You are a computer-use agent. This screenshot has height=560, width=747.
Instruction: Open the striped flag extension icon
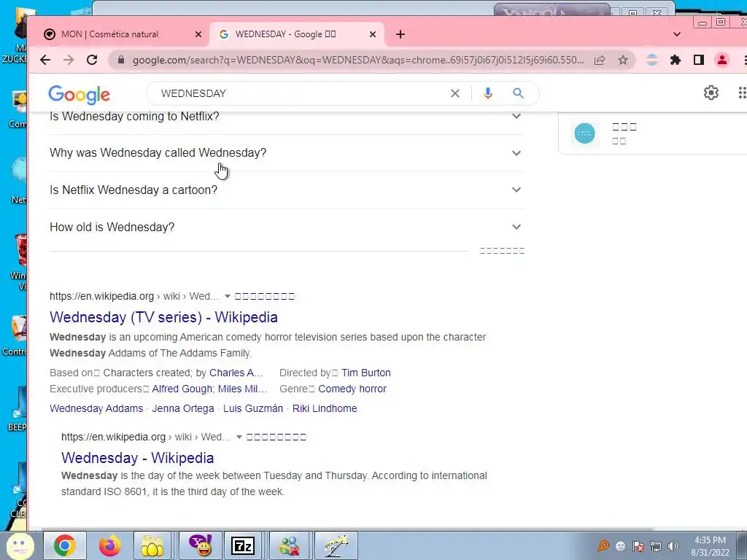[x=651, y=60]
